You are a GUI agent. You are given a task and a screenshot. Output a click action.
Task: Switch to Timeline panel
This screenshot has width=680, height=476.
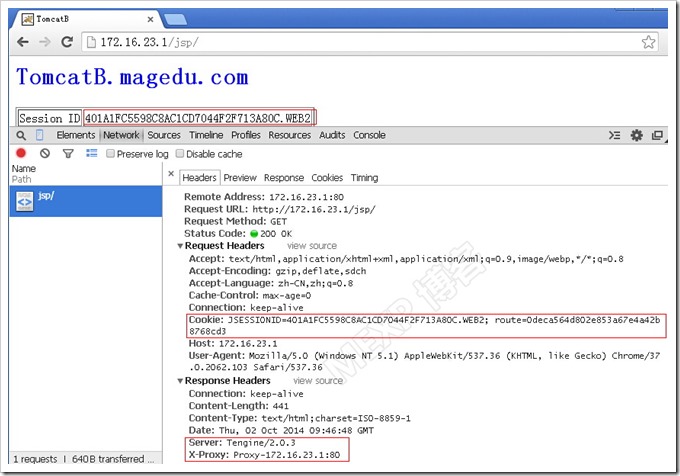206,135
